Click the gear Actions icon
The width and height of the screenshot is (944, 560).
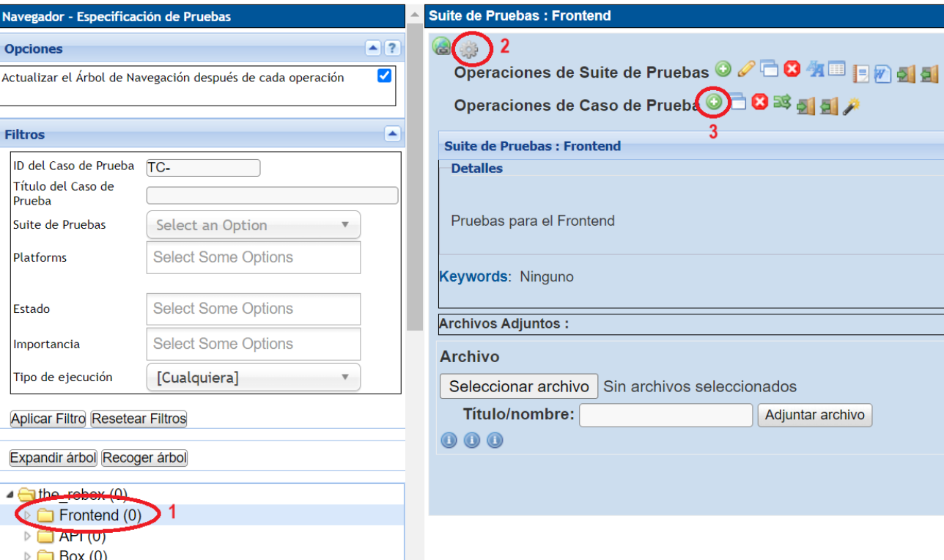[x=469, y=50]
